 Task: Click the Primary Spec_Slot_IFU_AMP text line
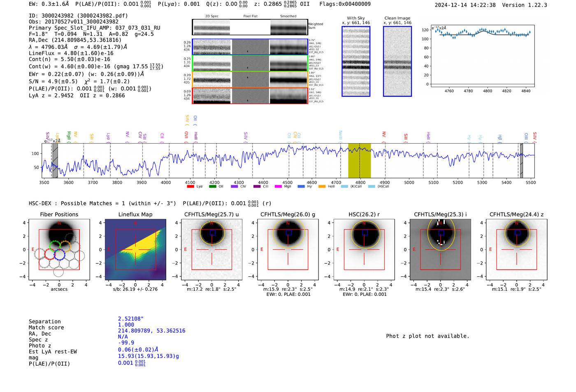click(95, 28)
